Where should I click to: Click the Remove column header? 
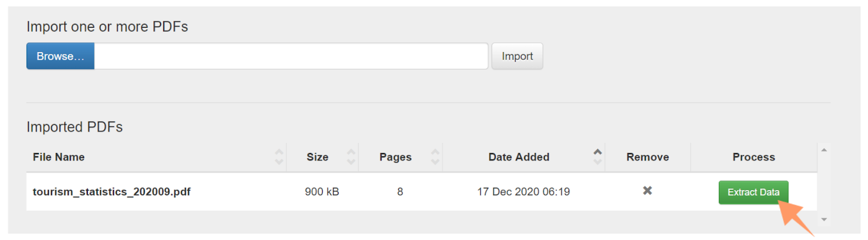click(x=648, y=157)
